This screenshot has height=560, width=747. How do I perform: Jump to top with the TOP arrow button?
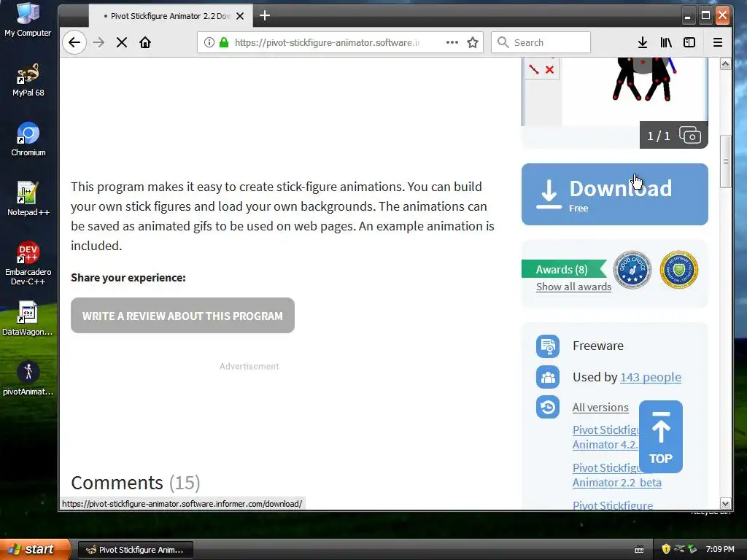tap(661, 437)
